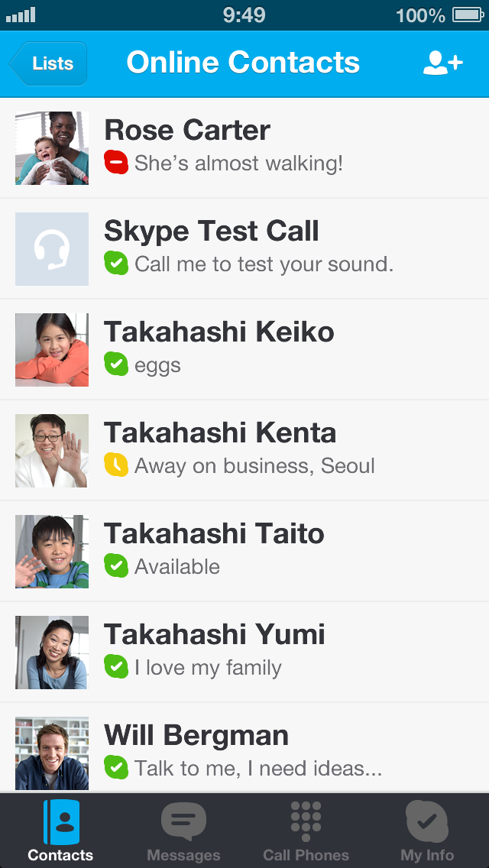This screenshot has height=868, width=489.
Task: Tap the Contacts address book icon
Action: (x=61, y=821)
